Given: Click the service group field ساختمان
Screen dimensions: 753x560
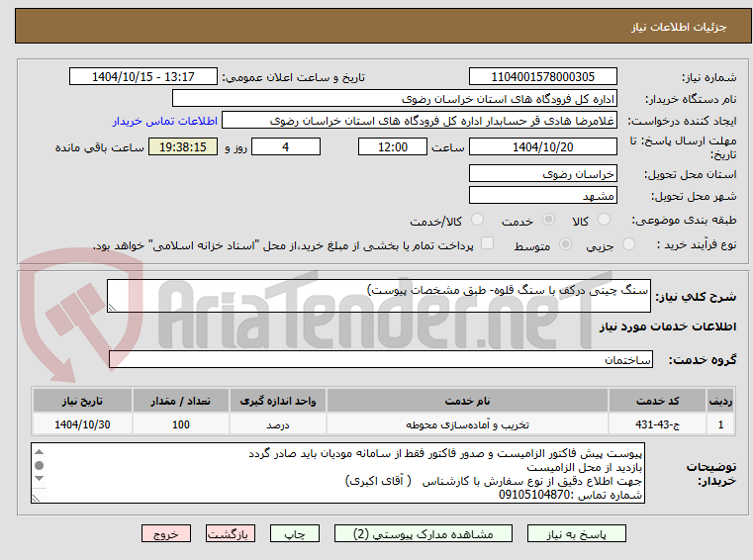Looking at the screenshot, I should click(x=380, y=359).
